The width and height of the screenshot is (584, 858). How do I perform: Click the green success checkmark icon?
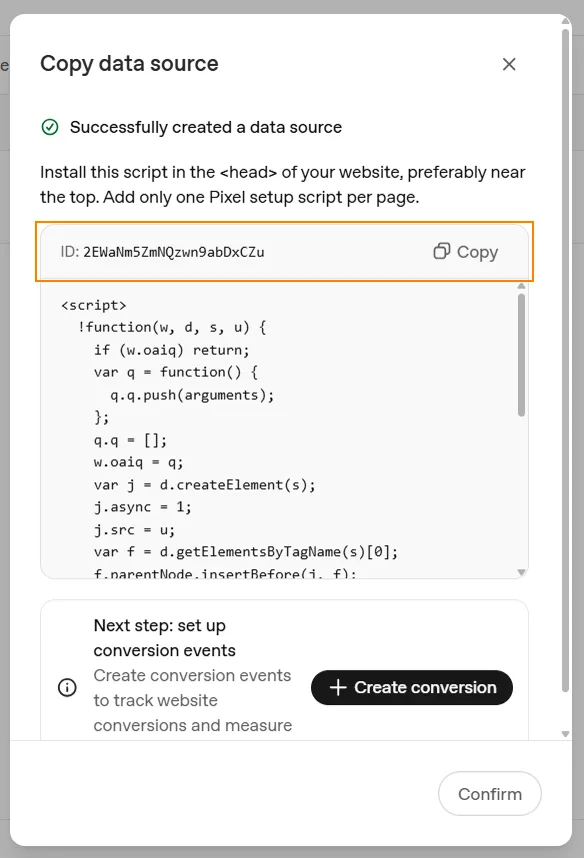pyautogui.click(x=50, y=127)
